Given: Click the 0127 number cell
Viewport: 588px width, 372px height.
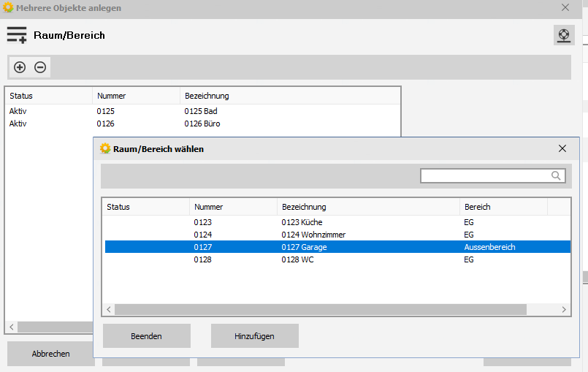Looking at the screenshot, I should click(203, 247).
